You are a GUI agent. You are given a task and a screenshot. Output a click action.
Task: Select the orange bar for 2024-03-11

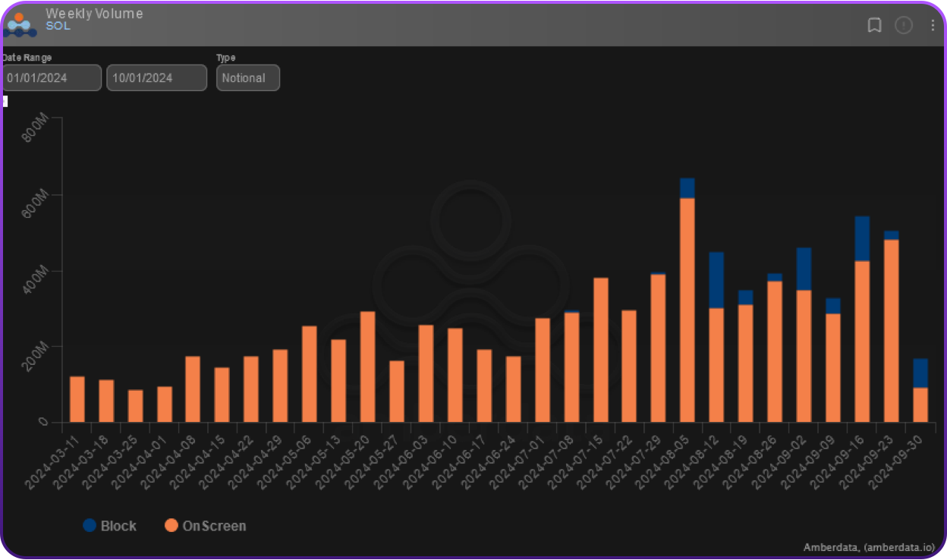click(x=77, y=399)
